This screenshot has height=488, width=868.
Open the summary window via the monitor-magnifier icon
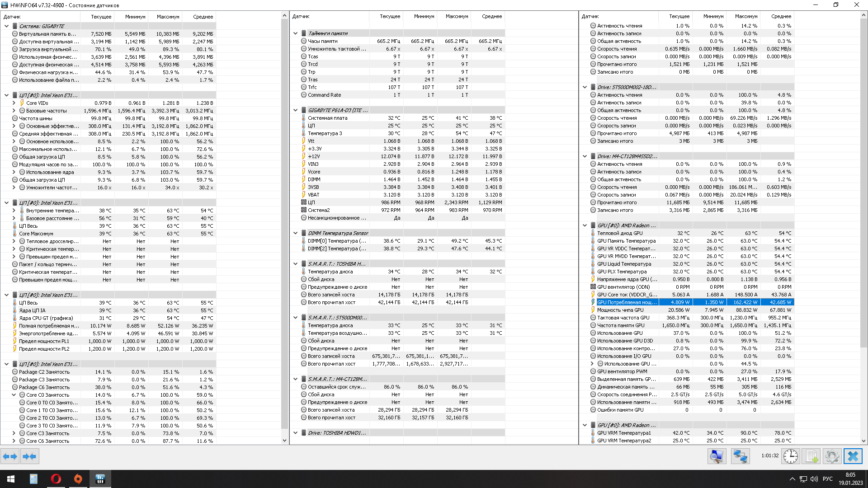coord(717,456)
